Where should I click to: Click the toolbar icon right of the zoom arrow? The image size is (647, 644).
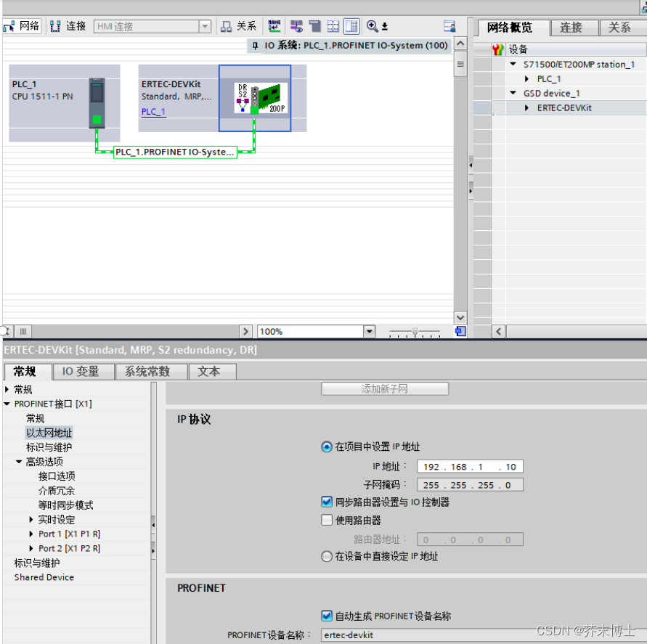tap(449, 26)
